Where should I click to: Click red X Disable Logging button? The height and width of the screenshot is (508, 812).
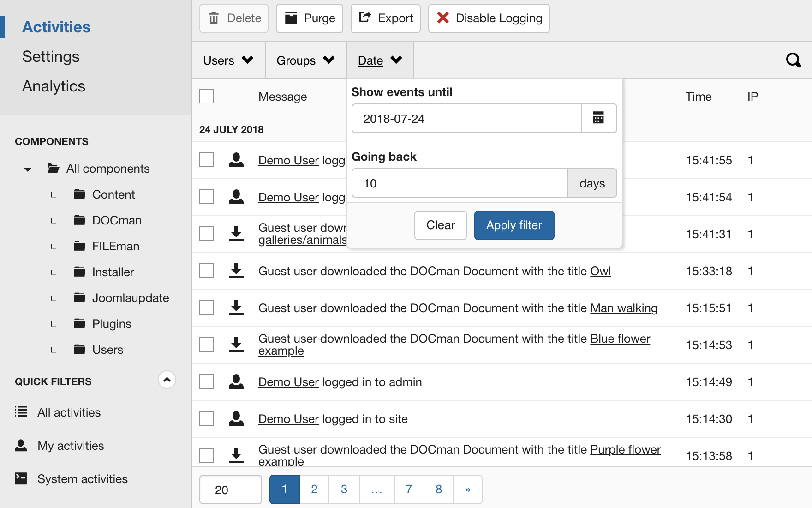[489, 18]
